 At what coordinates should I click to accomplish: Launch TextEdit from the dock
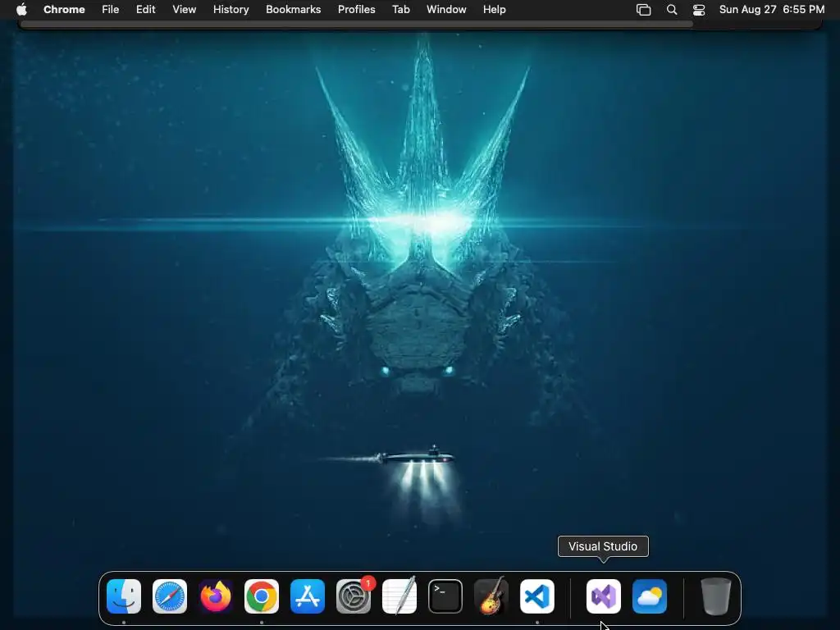[x=399, y=596]
